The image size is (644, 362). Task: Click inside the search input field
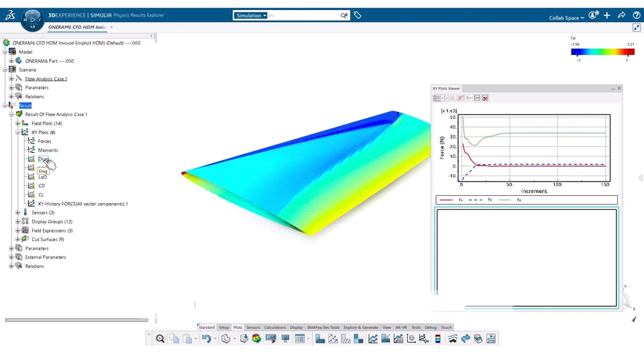click(x=303, y=15)
